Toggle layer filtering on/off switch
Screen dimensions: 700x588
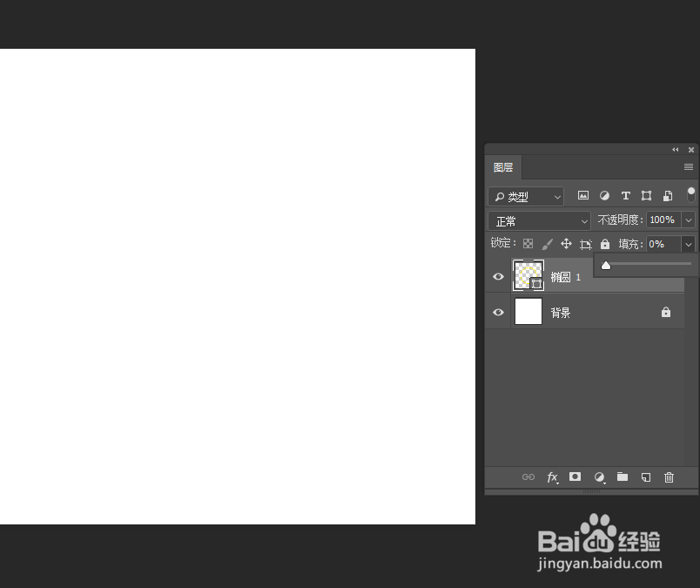coord(691,195)
